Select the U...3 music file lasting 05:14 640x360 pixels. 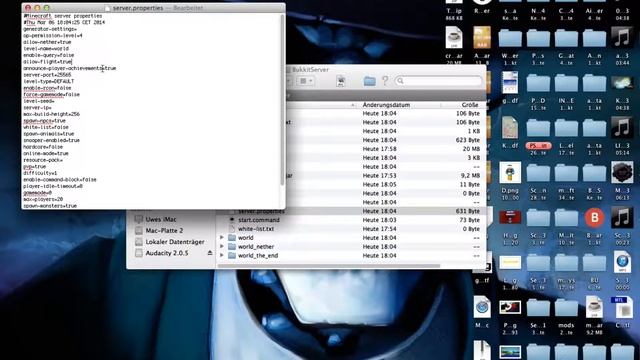point(622,128)
